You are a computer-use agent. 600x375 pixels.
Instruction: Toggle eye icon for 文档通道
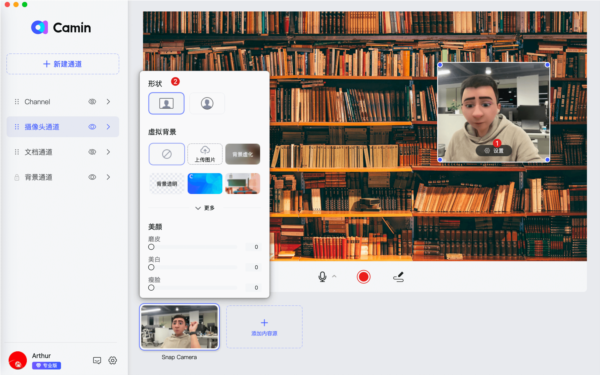point(92,152)
